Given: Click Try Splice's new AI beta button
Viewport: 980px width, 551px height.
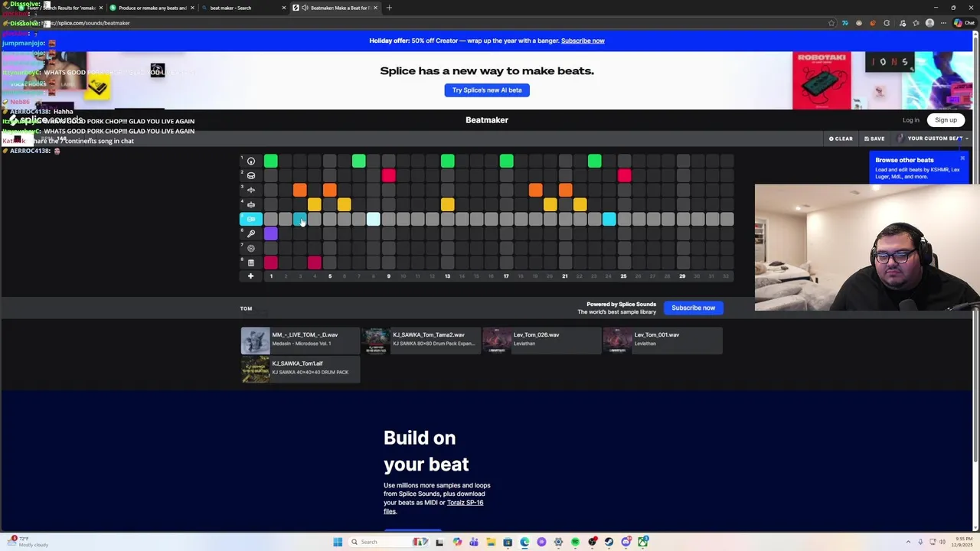Looking at the screenshot, I should [487, 90].
